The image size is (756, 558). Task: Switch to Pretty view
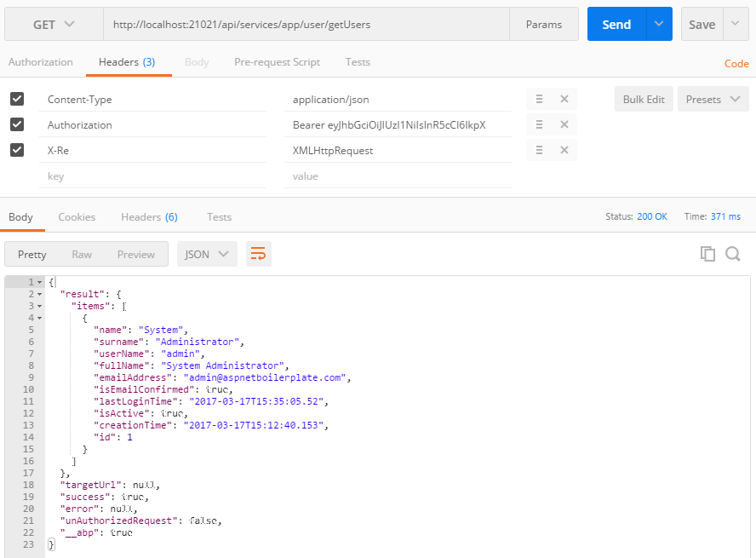[x=31, y=254]
